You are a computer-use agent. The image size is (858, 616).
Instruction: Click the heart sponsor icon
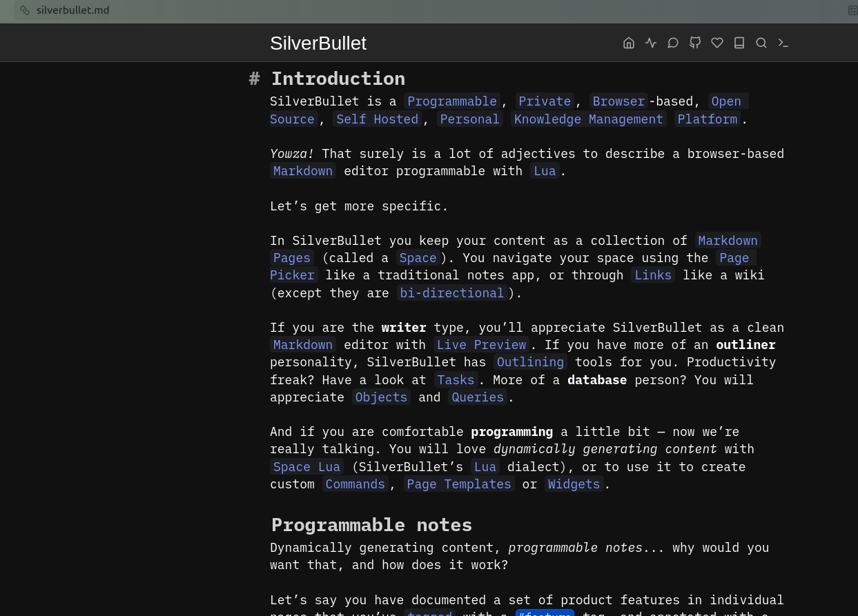(x=716, y=43)
